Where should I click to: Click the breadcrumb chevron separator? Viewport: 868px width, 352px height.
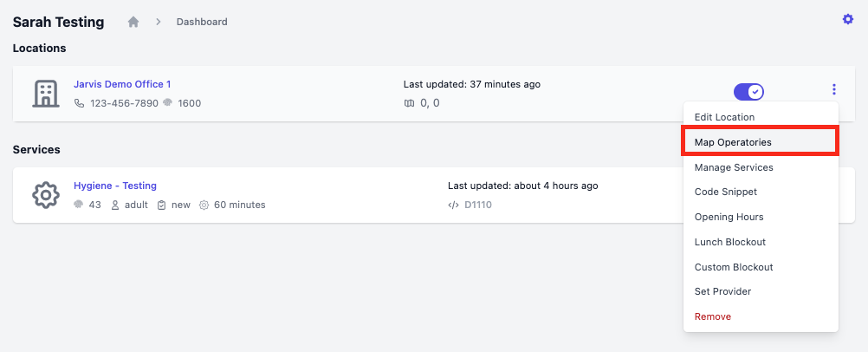158,23
